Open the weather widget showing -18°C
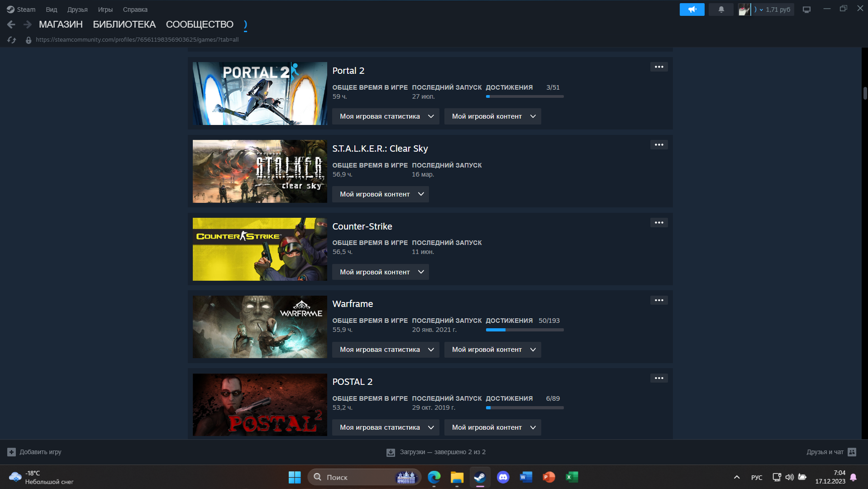 click(41, 477)
